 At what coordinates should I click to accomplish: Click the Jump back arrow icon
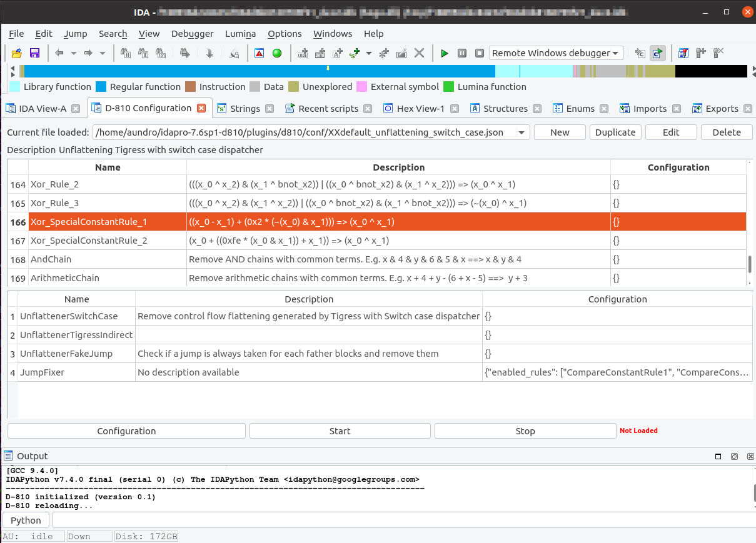59,53
